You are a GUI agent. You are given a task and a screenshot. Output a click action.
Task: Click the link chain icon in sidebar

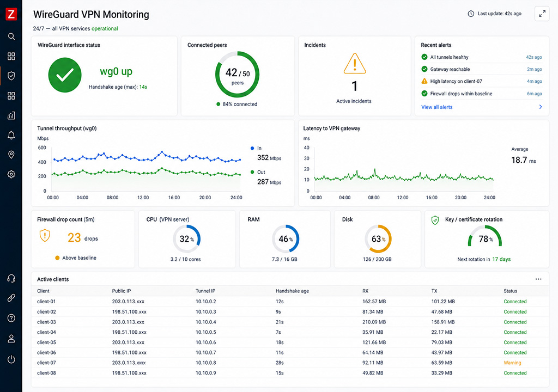tap(11, 298)
